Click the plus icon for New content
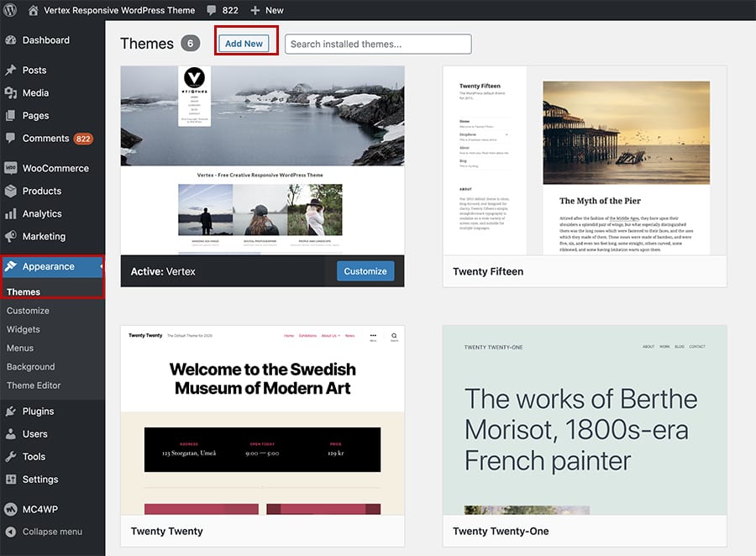 [x=255, y=10]
